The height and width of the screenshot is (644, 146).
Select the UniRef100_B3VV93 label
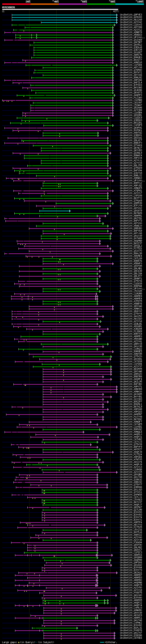tap(131, 512)
